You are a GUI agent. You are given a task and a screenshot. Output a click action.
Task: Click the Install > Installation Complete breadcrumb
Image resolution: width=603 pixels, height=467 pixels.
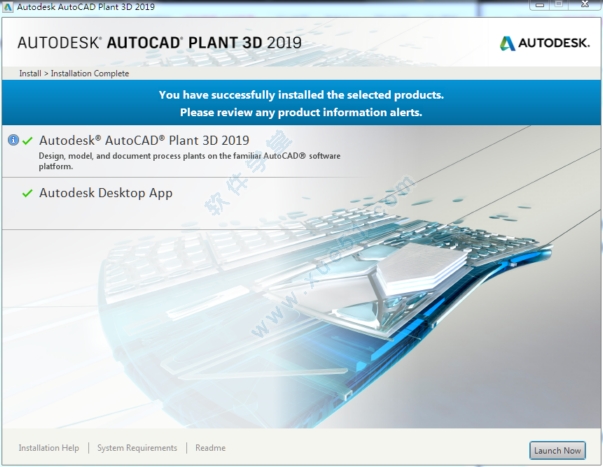[x=74, y=73]
